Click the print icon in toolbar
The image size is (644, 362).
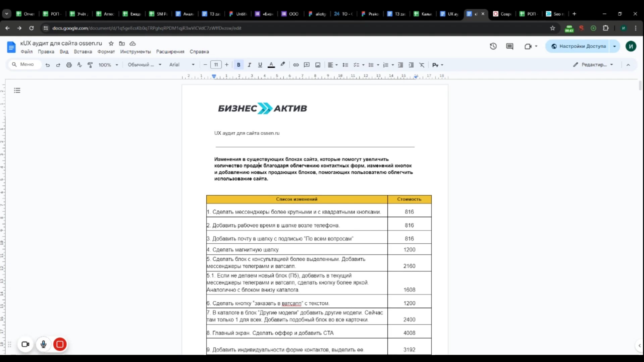pos(69,65)
